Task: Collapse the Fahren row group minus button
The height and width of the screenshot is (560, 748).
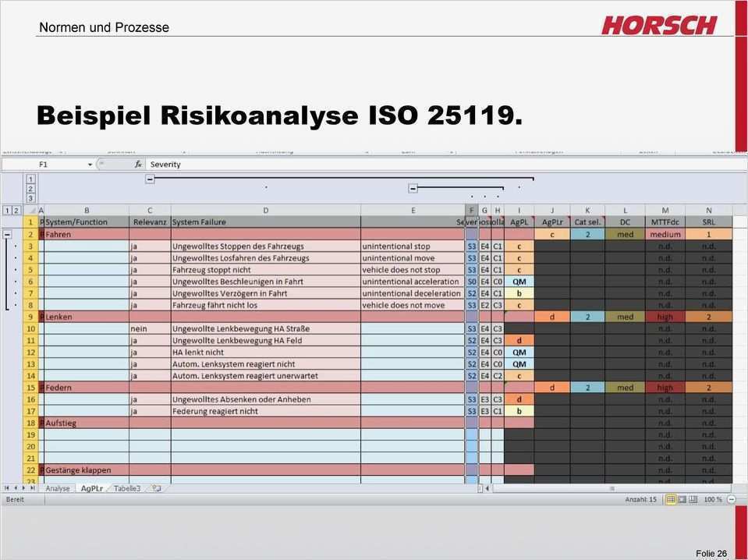Action: (8, 235)
